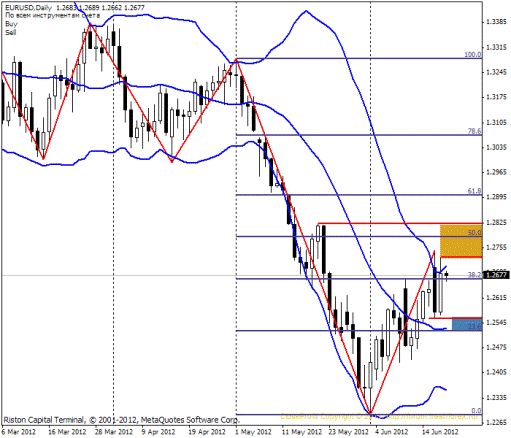Image resolution: width=511 pixels, height=438 pixels.
Task: Select the 78.6 Fibonacci level label
Action: click(x=475, y=131)
